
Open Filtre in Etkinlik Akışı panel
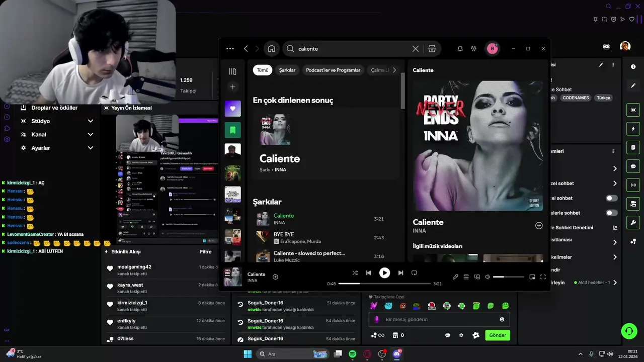coord(206,251)
